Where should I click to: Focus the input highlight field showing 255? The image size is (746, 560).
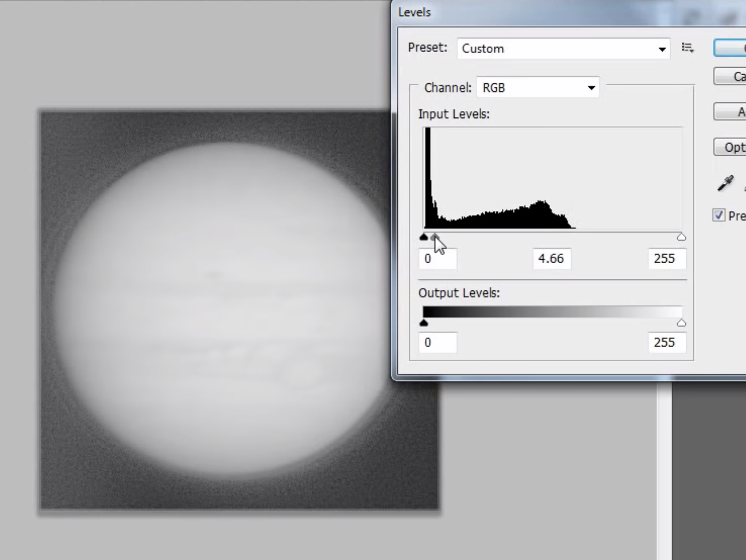coord(666,259)
